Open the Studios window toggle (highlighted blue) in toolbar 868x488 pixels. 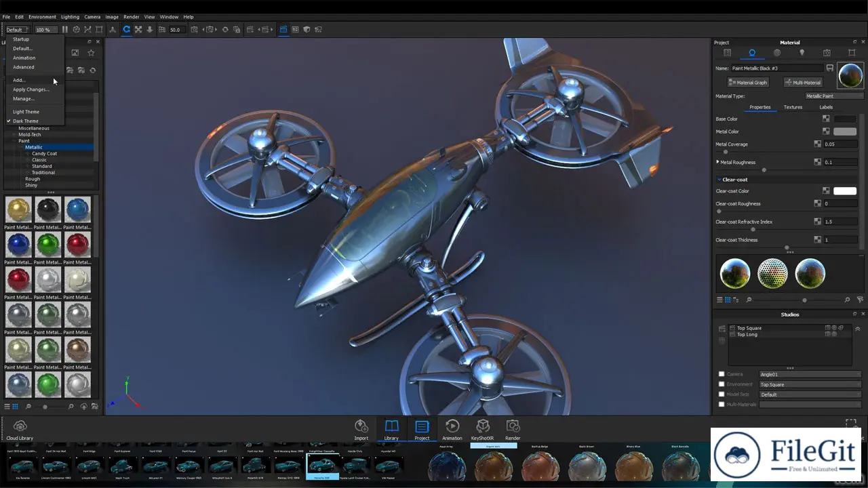click(283, 30)
